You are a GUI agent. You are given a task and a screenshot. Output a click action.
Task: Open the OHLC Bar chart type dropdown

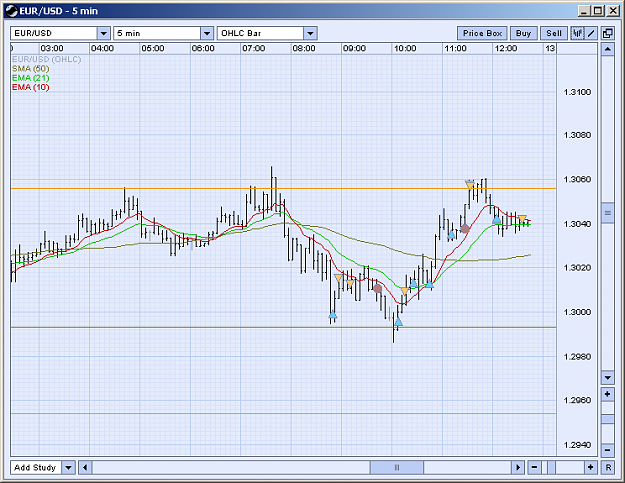[x=310, y=33]
